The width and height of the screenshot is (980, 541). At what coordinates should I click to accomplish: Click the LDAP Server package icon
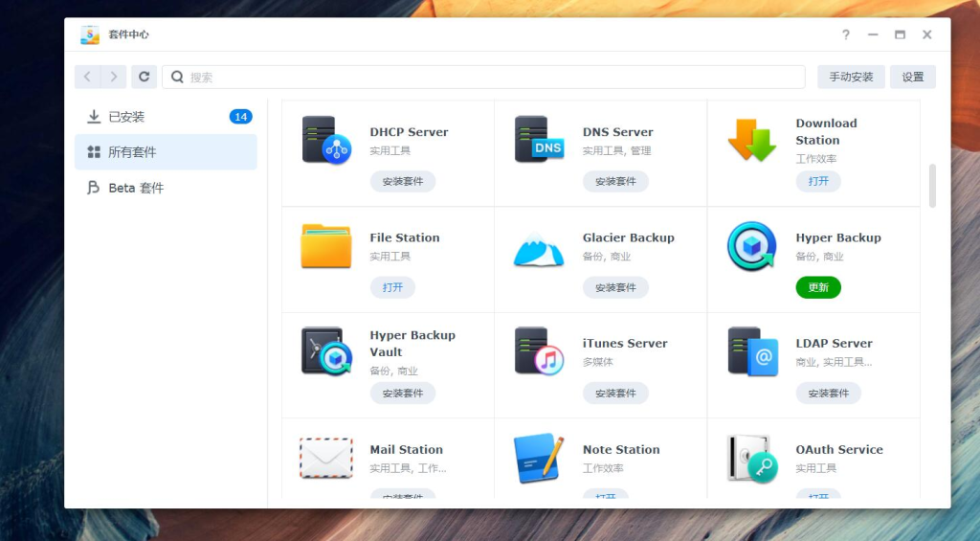(752, 350)
